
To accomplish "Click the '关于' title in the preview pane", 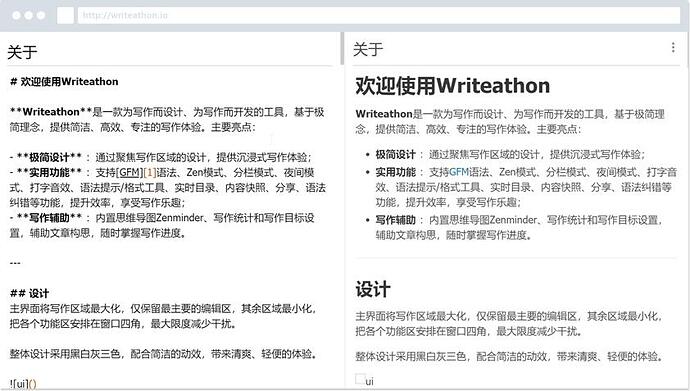I will pyautogui.click(x=368, y=49).
